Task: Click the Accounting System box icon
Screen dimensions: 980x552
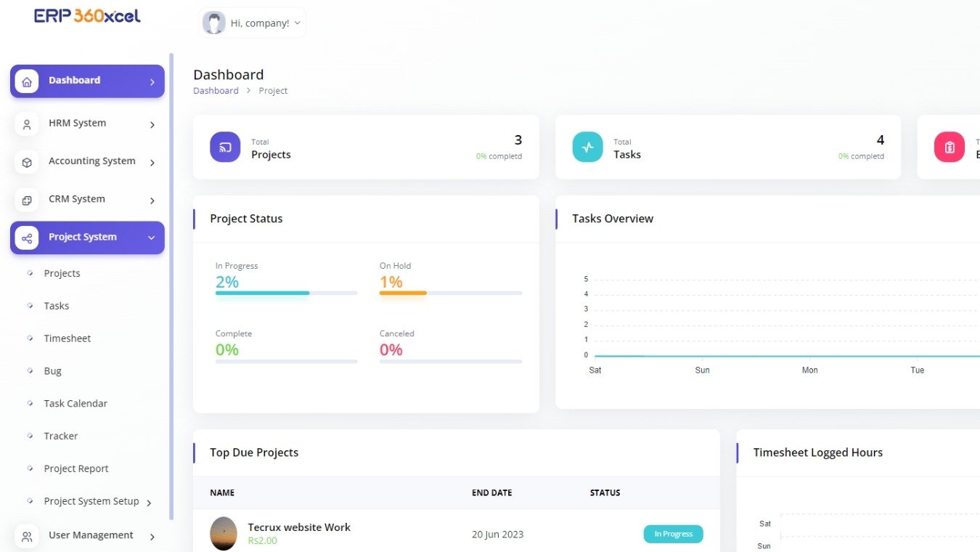Action: click(26, 161)
